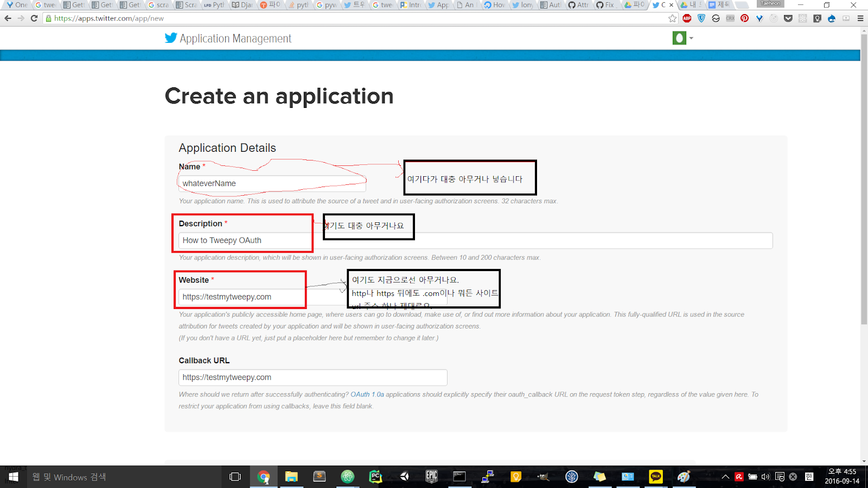Close the active Twitter tab

coord(672,5)
